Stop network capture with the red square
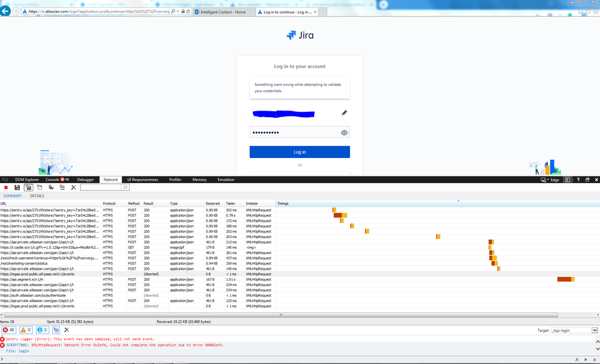 (x=6, y=187)
